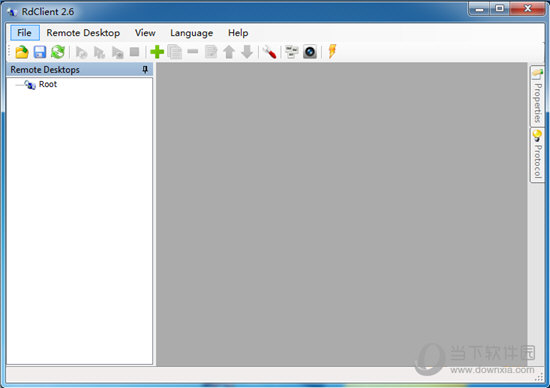550x388 pixels.
Task: Click the minus remove icon
Action: (193, 52)
